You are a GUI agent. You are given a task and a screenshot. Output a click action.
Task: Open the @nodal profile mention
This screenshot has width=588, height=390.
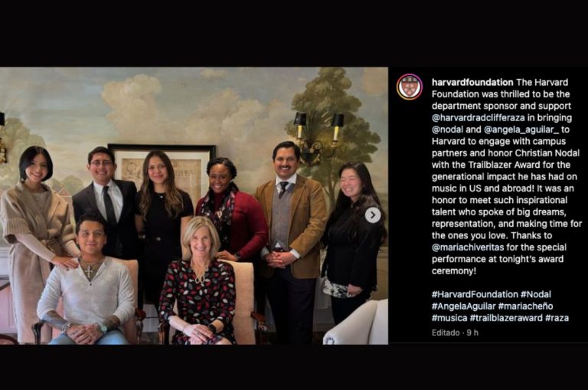click(447, 129)
